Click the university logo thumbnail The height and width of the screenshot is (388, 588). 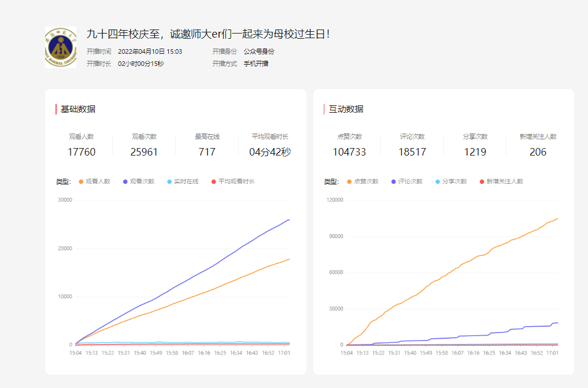(61, 47)
